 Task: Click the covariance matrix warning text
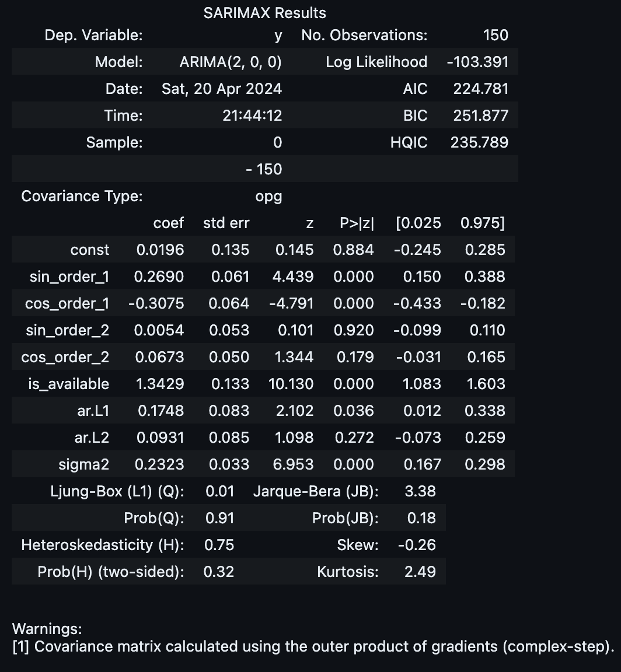click(313, 646)
